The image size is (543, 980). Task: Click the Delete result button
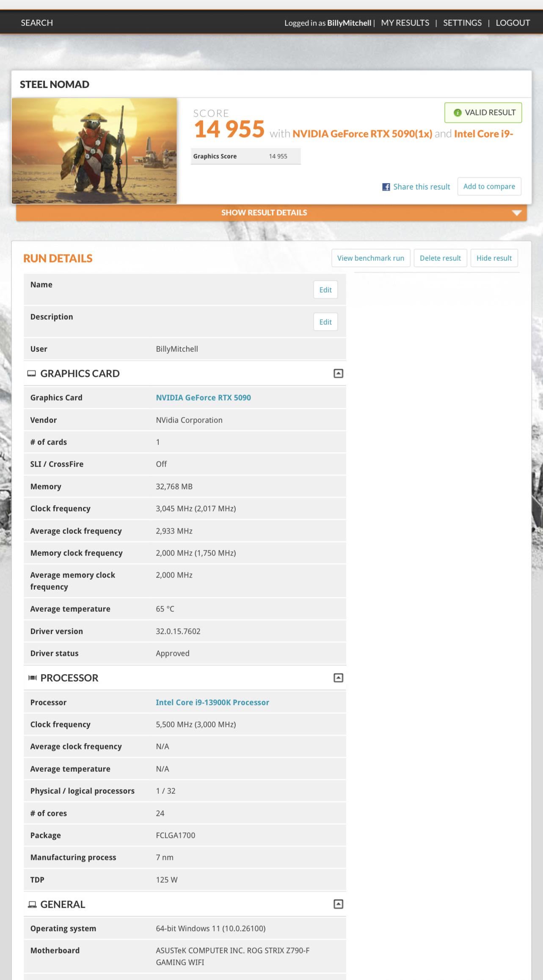pyautogui.click(x=440, y=258)
